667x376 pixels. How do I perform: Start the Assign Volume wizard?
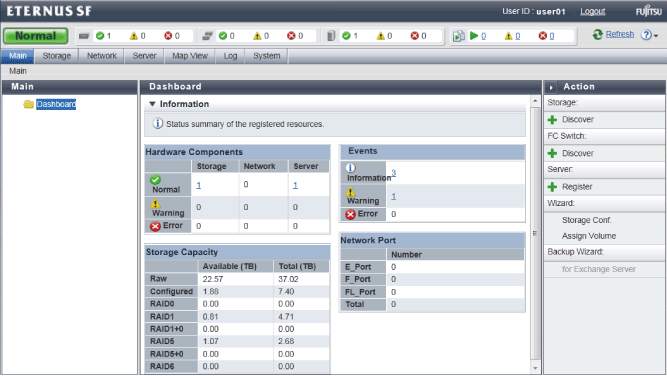pos(589,236)
